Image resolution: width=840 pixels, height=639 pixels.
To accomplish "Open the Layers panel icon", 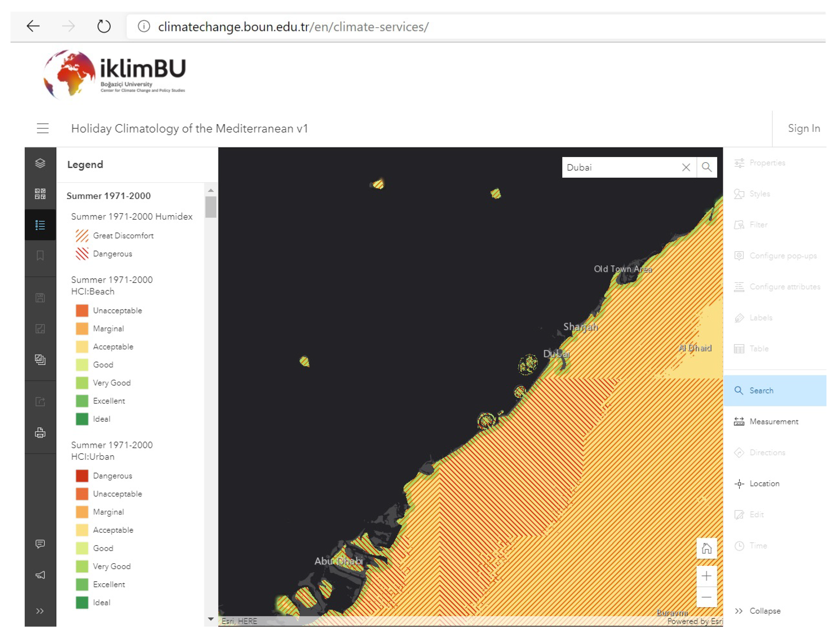I will tap(40, 163).
